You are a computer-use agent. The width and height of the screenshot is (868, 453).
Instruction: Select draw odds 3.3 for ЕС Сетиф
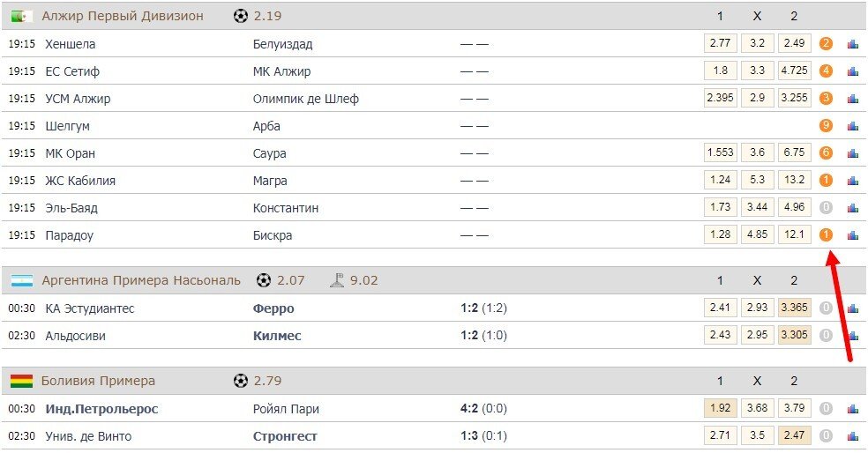757,71
